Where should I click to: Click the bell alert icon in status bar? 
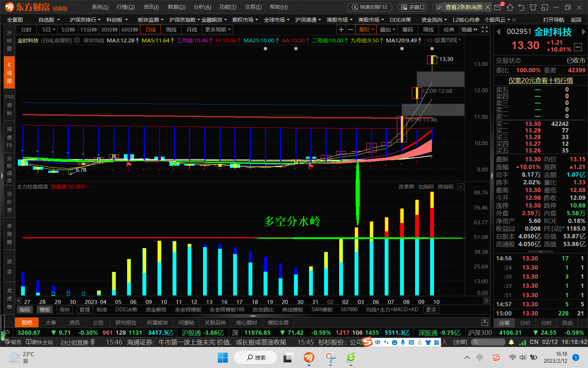tap(511, 342)
